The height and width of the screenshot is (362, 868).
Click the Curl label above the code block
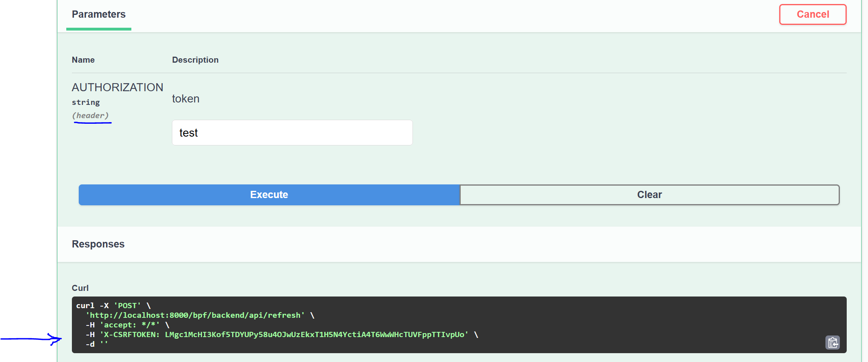point(80,288)
